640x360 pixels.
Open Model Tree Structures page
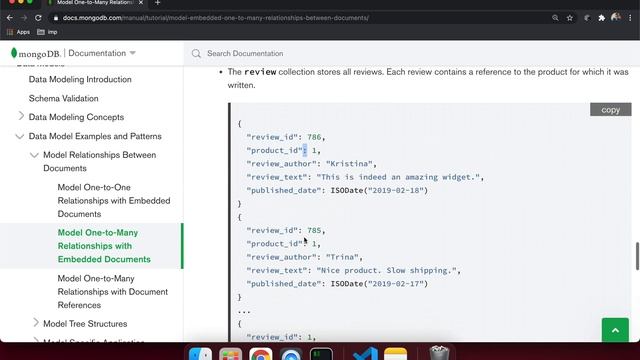pos(85,324)
